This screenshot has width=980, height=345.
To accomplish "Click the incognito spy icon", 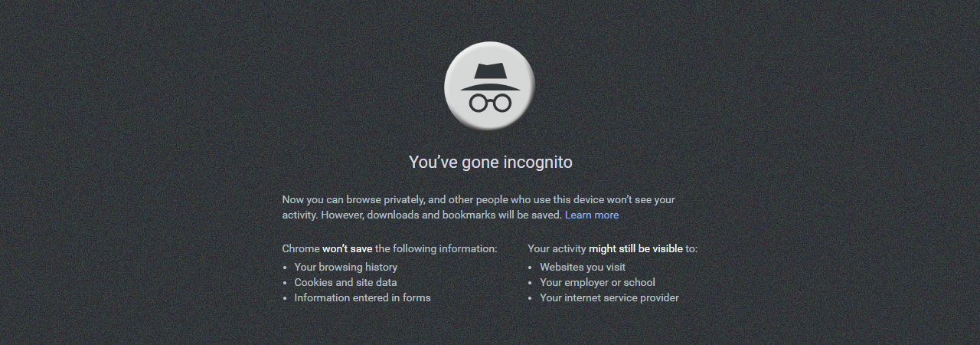I will [x=490, y=86].
